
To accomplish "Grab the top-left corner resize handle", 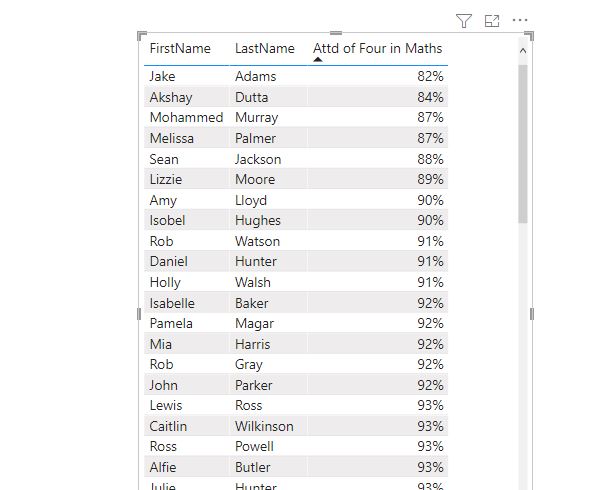I will tap(142, 36).
